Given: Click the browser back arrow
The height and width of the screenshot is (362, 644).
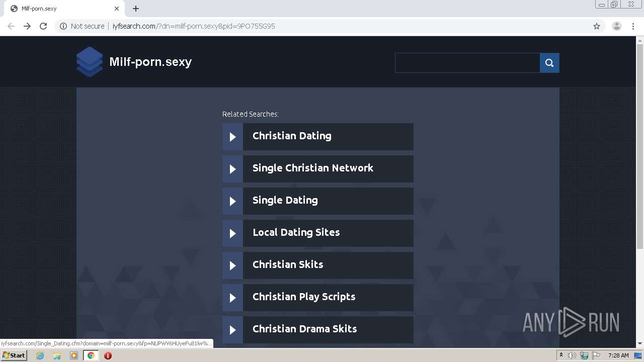Looking at the screenshot, I should coord(11,26).
